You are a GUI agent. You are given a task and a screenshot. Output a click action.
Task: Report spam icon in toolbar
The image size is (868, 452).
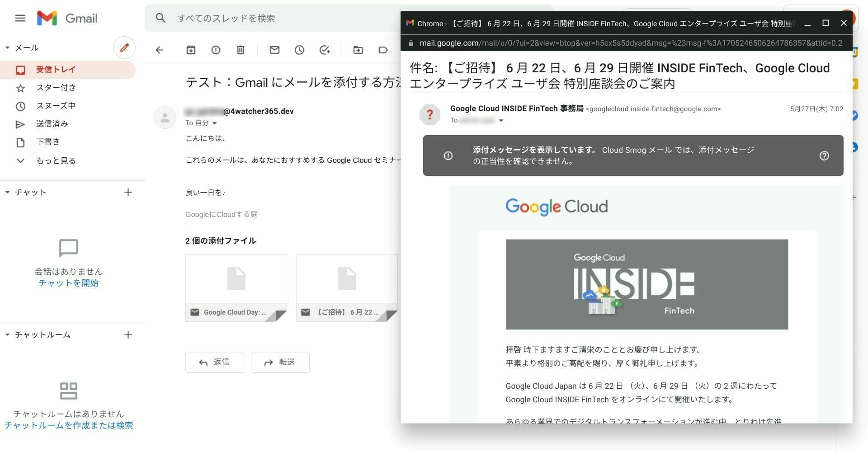[x=216, y=50]
